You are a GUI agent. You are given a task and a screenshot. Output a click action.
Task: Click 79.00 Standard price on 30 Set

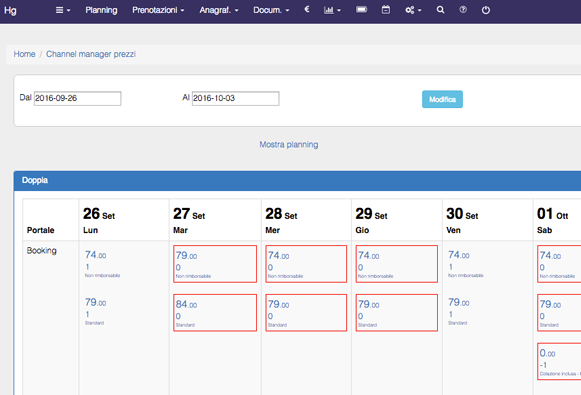[459, 311]
